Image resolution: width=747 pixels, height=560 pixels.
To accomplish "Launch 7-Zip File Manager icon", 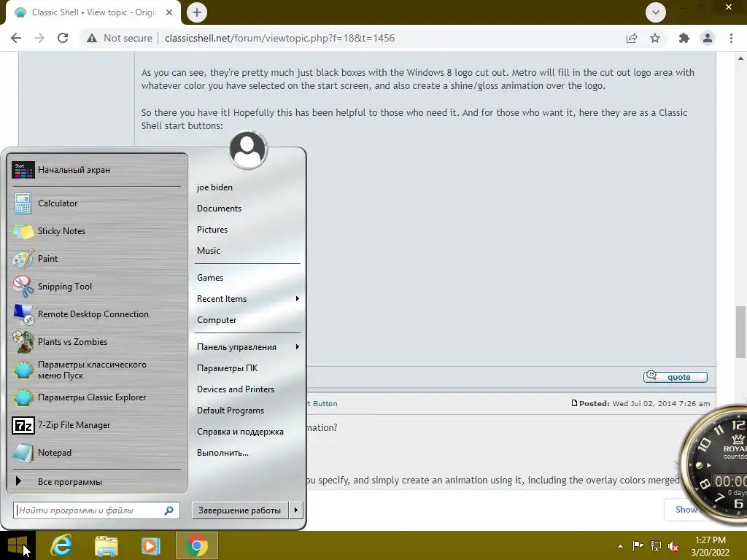I will (23, 425).
